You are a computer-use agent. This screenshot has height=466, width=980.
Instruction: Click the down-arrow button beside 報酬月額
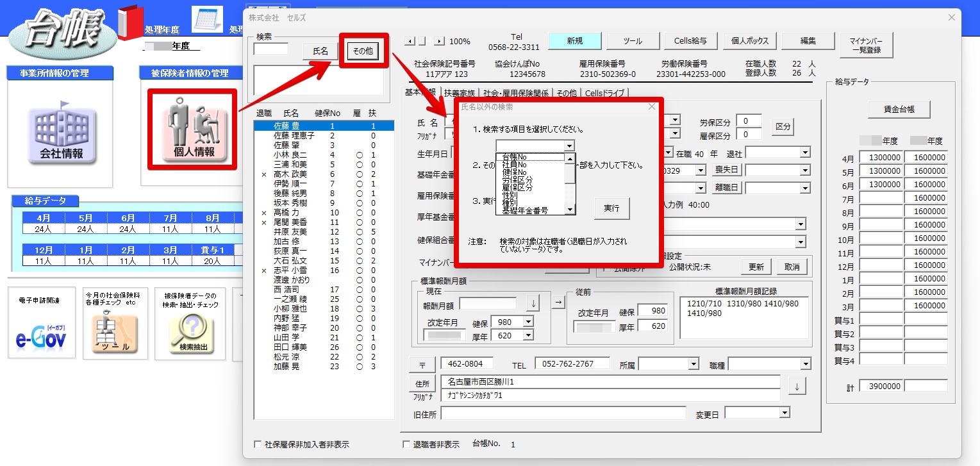[x=533, y=303]
